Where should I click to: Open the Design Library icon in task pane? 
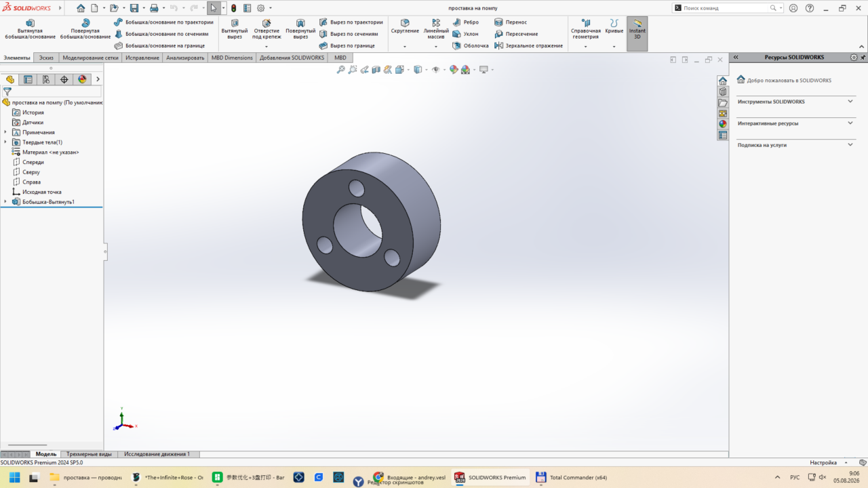pyautogui.click(x=723, y=92)
